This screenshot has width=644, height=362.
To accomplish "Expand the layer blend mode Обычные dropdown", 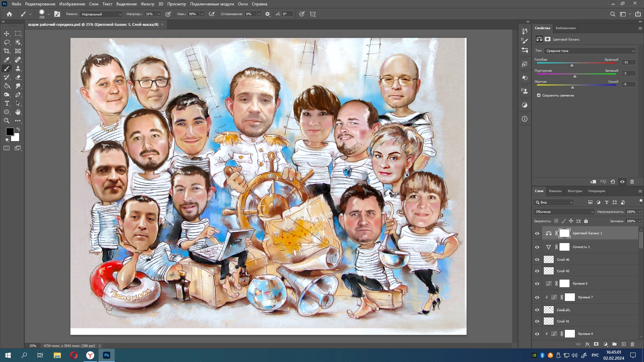I will [564, 212].
